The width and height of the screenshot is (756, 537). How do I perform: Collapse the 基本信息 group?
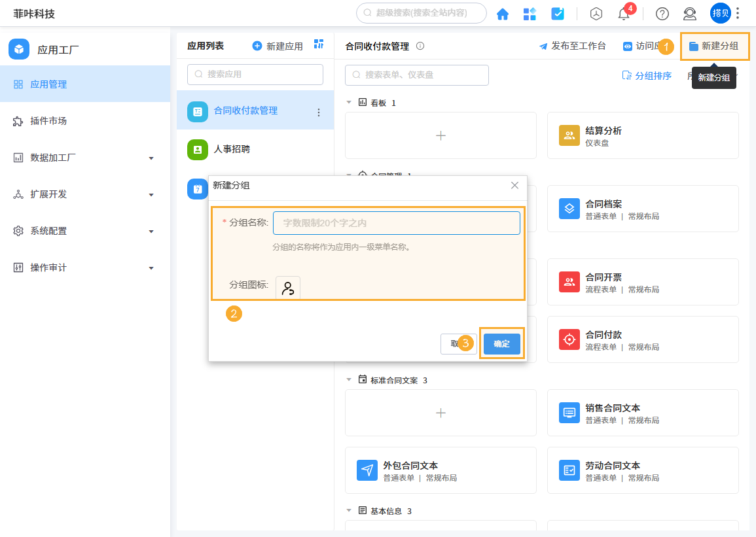(350, 511)
